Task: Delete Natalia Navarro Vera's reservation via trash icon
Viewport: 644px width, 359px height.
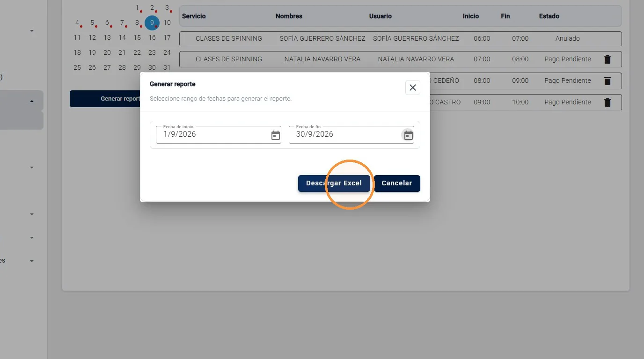Action: pyautogui.click(x=607, y=59)
